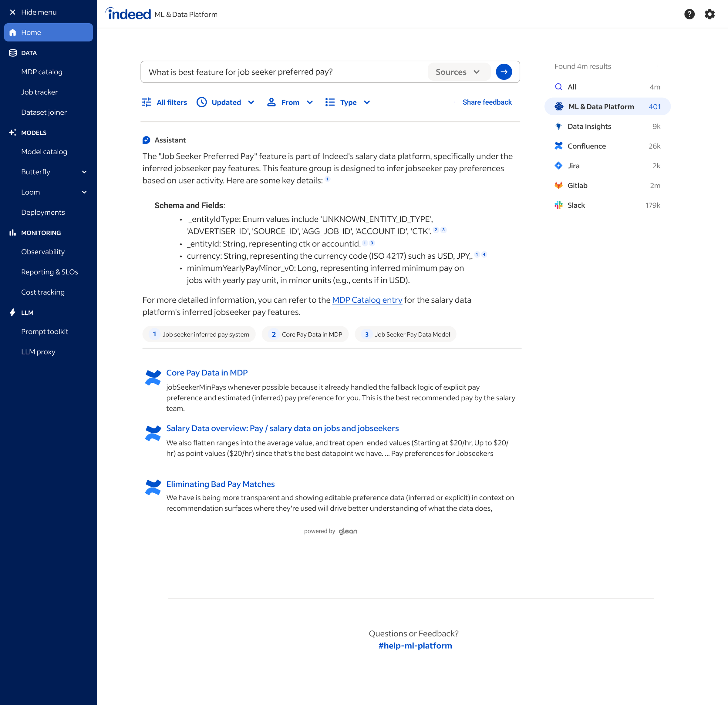Screen dimensions: 728x705
Task: Click the MONITORING bar chart icon
Action: coord(13,233)
